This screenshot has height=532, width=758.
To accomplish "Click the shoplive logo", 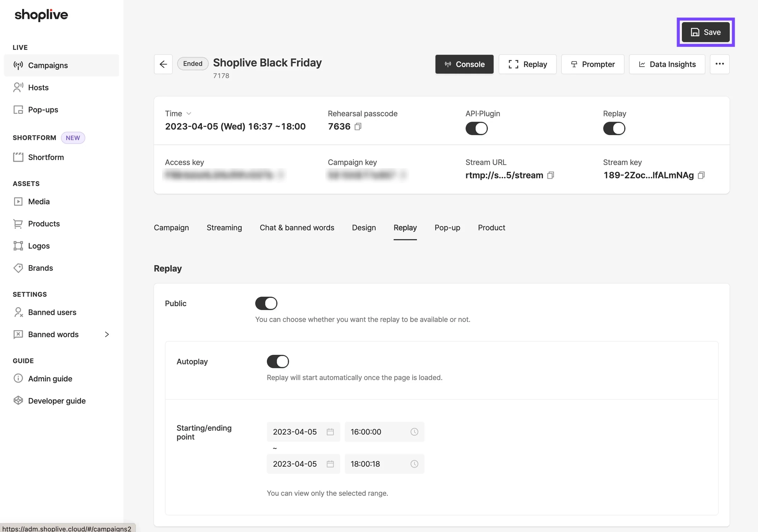I will click(x=41, y=15).
